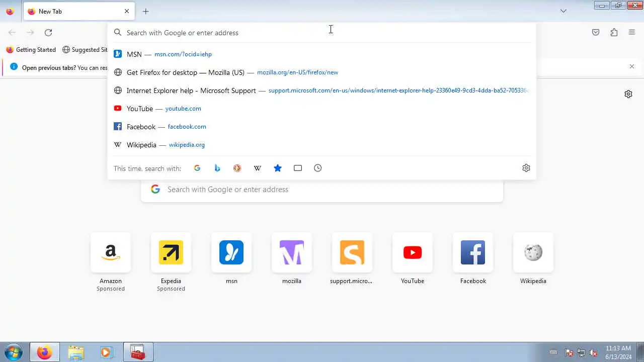644x362 pixels.
Task: Open new tab with plus icon
Action: [x=145, y=11]
